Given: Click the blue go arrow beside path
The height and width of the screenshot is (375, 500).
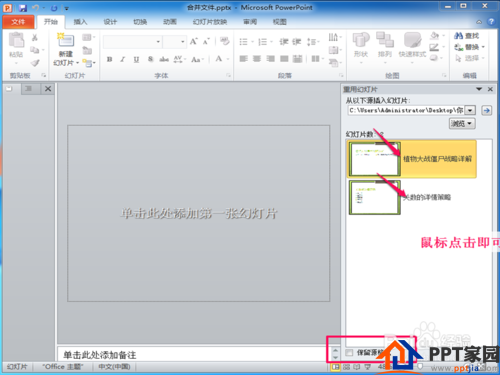Looking at the screenshot, I should [x=487, y=110].
